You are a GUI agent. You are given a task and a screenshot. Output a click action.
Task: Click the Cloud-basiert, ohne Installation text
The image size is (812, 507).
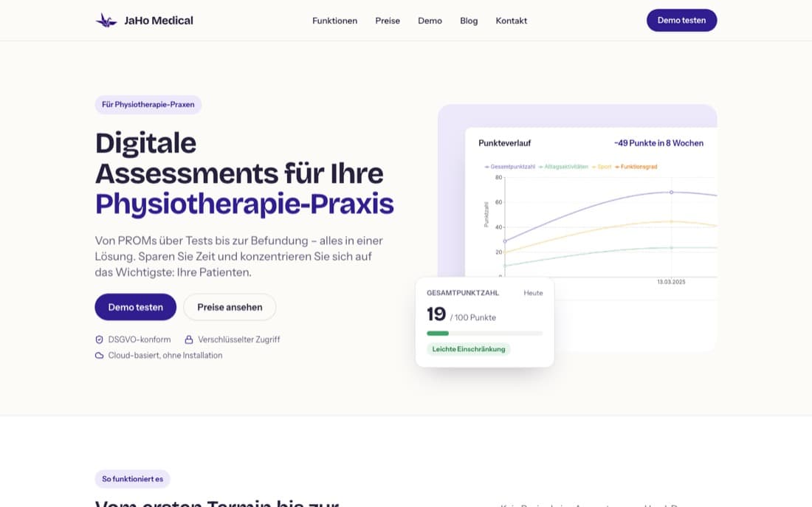pos(165,356)
